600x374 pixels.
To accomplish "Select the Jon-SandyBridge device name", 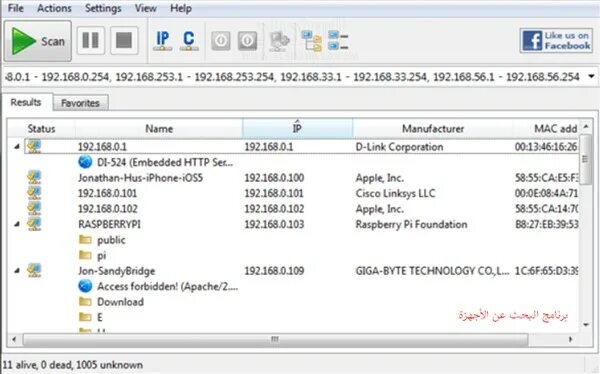I will pos(116,271).
